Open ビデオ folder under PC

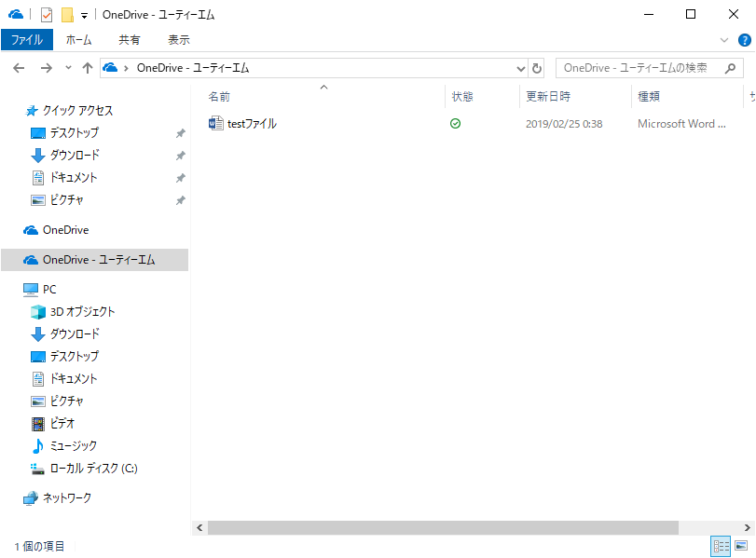click(62, 424)
